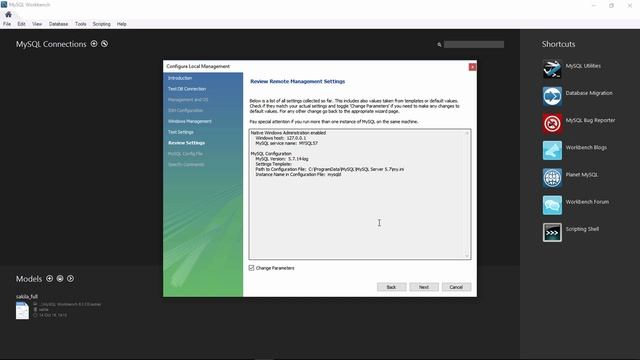Toggle the Change Parameters checkbox

[251, 268]
